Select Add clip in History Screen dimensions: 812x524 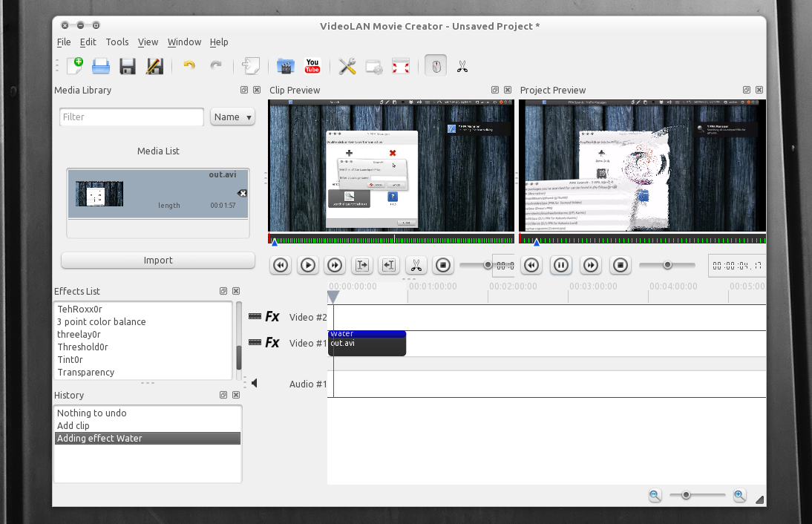[73, 425]
